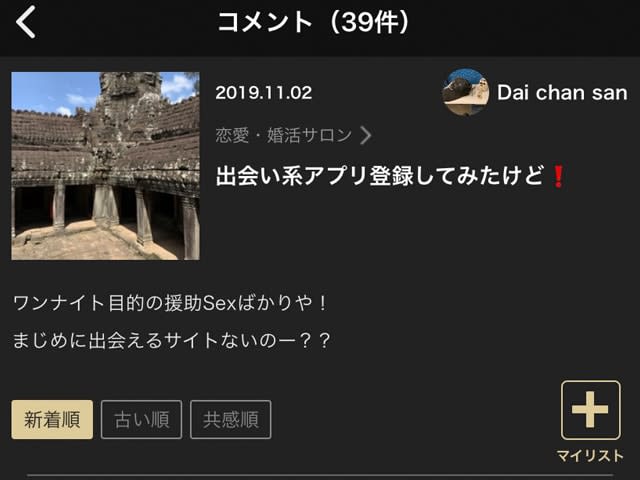The image size is (640, 480).
Task: Tap body line ワンナイト目的の援助Sexばかりや！
Action: coord(170,303)
